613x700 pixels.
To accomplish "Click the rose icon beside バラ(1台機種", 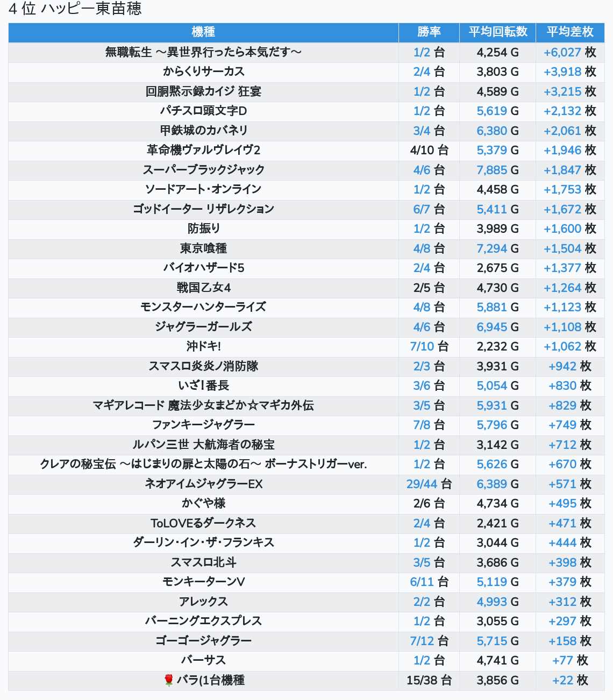I will click(x=169, y=680).
